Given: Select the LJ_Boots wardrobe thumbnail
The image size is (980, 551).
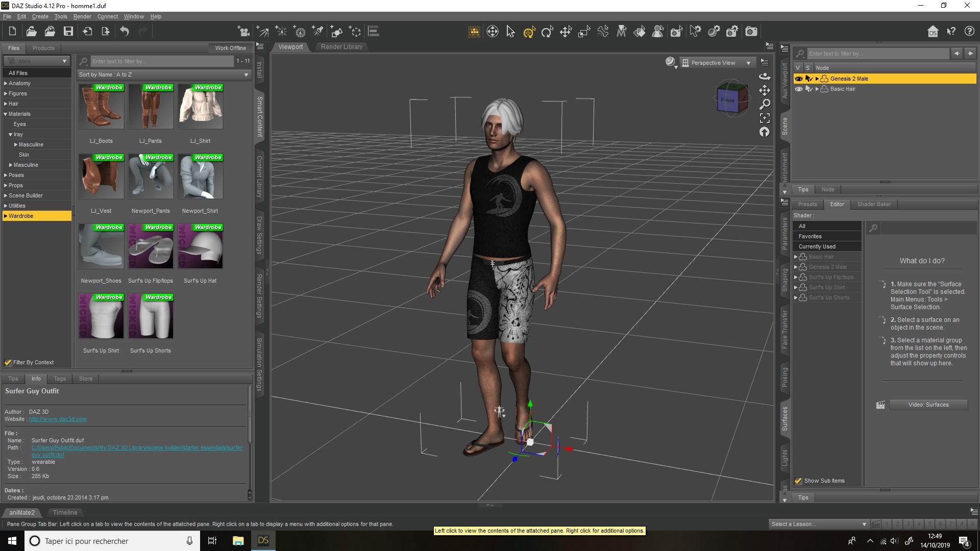Looking at the screenshot, I should pos(101,106).
